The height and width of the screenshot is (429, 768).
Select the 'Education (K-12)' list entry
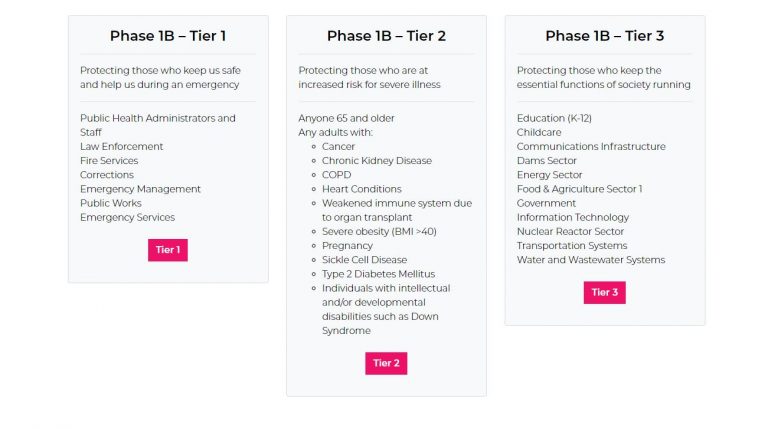pos(554,118)
